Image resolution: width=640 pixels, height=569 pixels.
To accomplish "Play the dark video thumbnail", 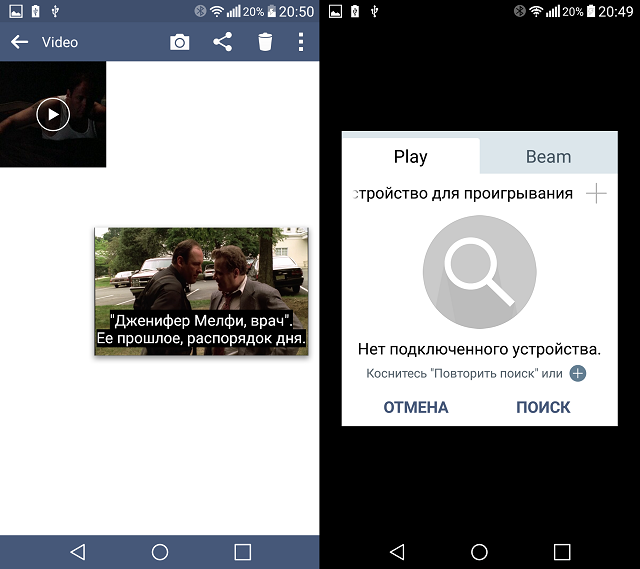I will (53, 114).
